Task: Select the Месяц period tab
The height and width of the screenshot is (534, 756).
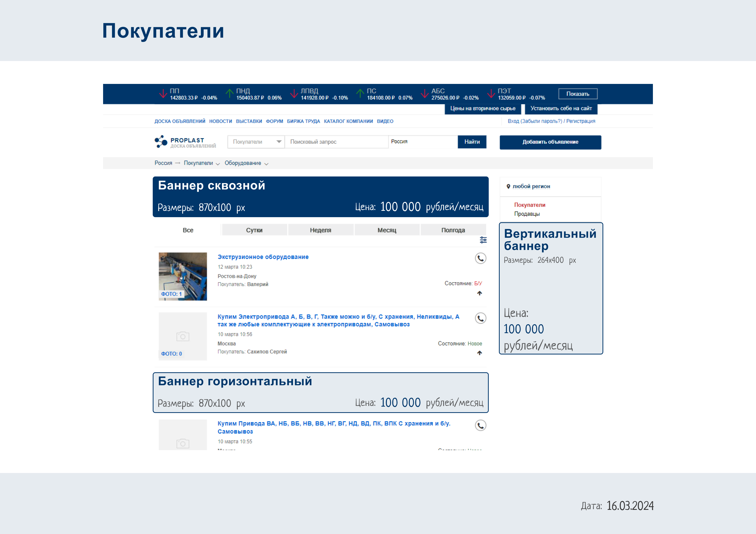Action: [x=387, y=230]
